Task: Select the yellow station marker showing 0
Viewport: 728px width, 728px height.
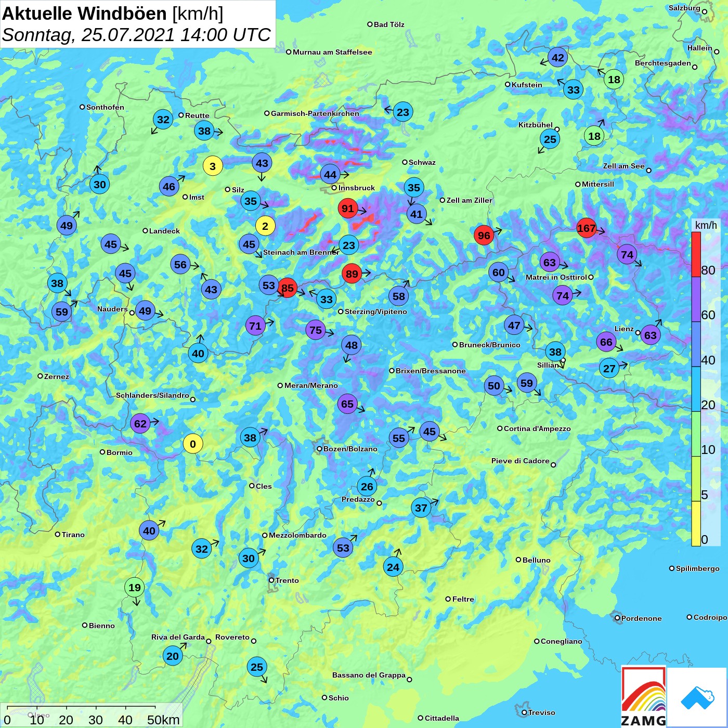Action: [x=193, y=444]
